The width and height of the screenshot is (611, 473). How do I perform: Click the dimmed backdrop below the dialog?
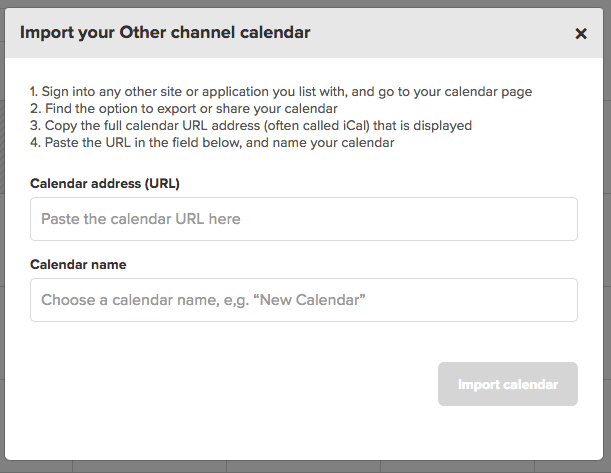[304, 467]
